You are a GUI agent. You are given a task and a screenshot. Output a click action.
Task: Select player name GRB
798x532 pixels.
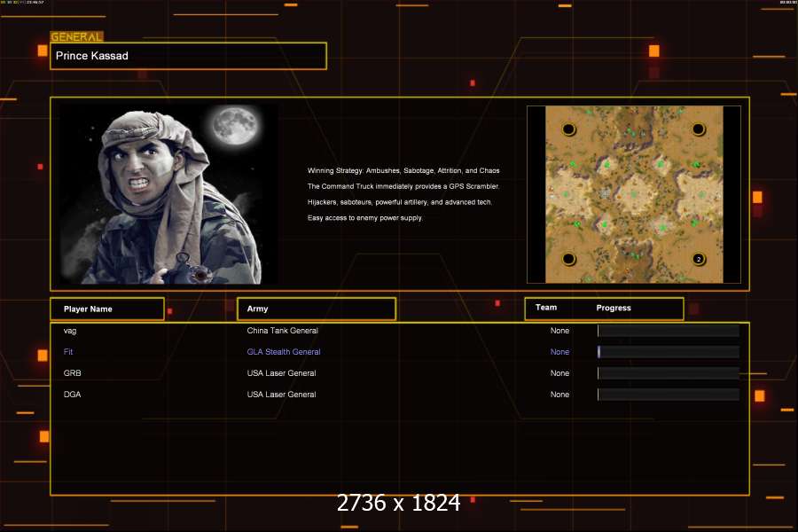point(73,373)
